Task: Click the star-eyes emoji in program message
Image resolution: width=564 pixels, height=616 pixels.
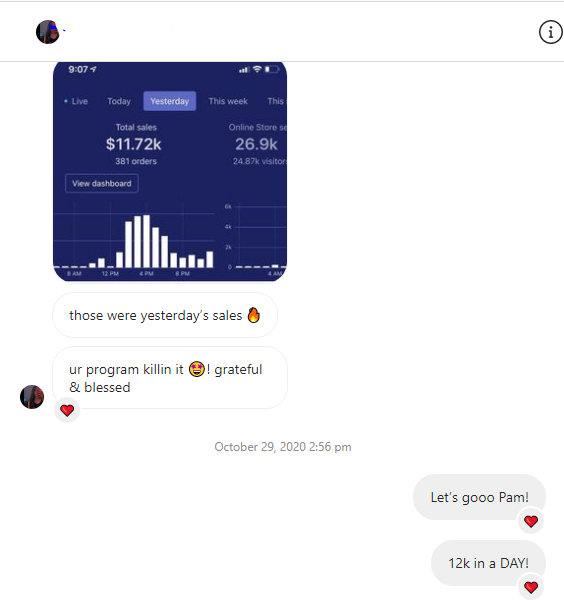Action: tap(197, 369)
